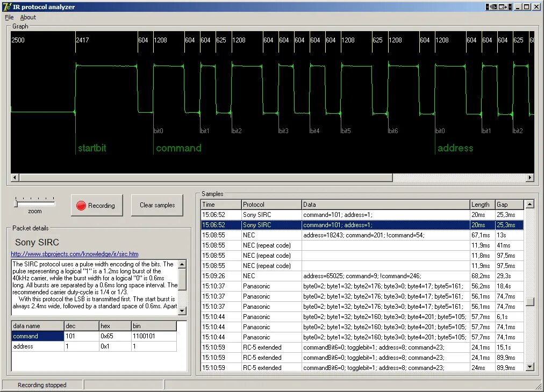Screen dimensions: 544x392
Task: Click the Time column header in Samples
Action: click(221, 205)
